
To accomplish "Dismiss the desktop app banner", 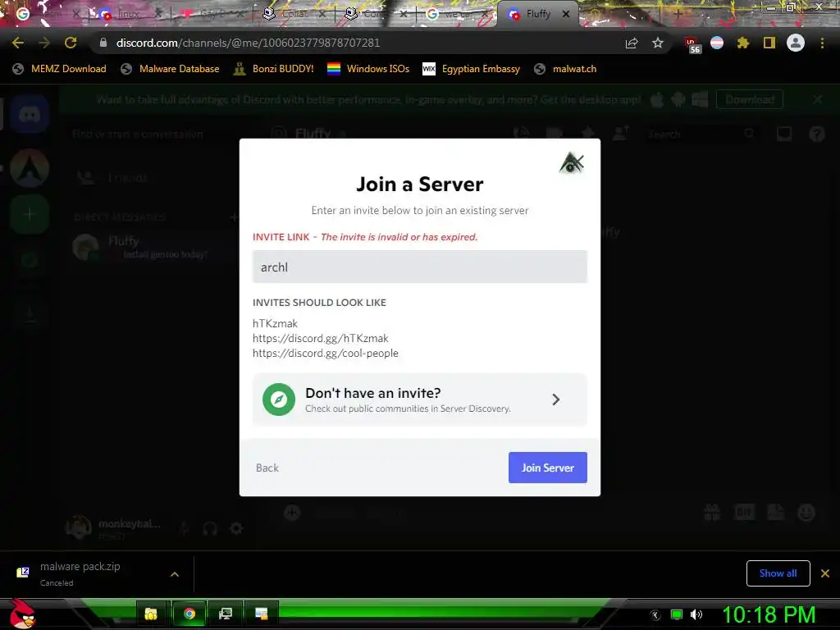I will coord(818,99).
